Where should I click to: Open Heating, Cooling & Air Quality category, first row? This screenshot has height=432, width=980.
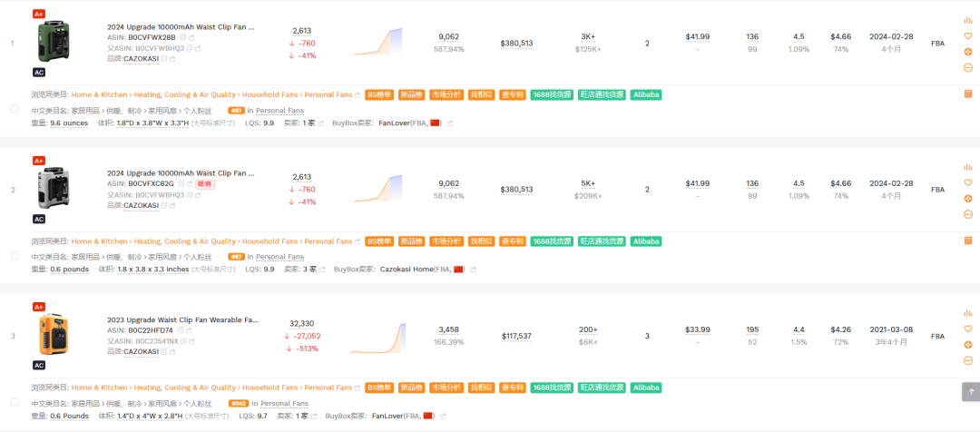pyautogui.click(x=184, y=94)
